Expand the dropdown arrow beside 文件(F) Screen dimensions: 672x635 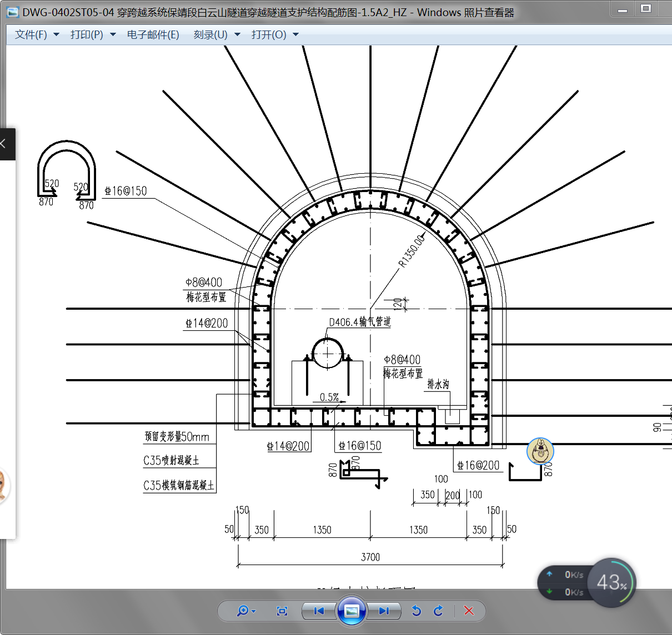point(56,34)
